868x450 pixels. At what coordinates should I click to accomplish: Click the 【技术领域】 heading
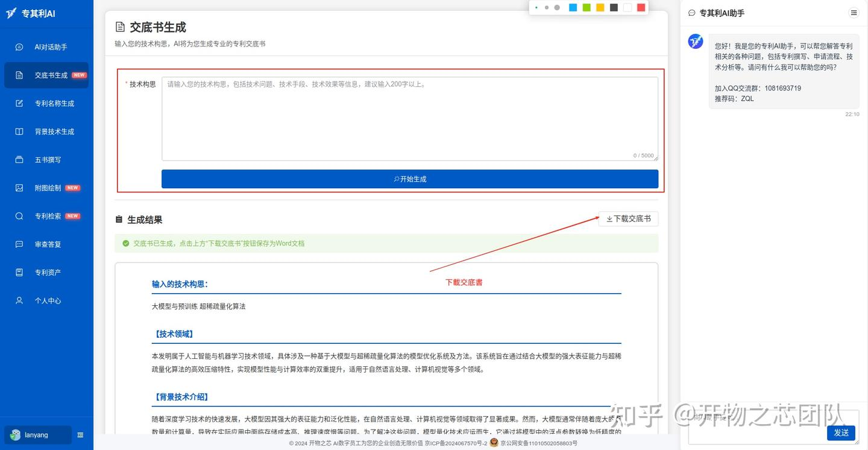(x=174, y=334)
